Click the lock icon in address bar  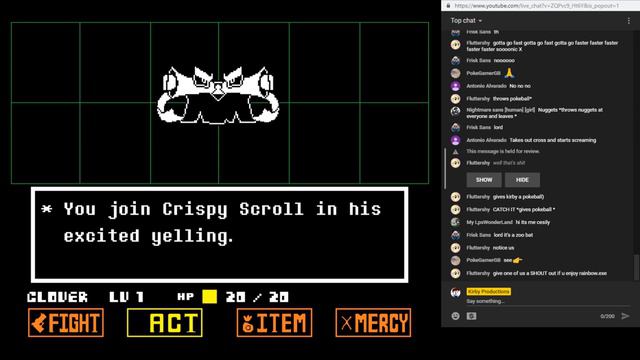tap(448, 6)
